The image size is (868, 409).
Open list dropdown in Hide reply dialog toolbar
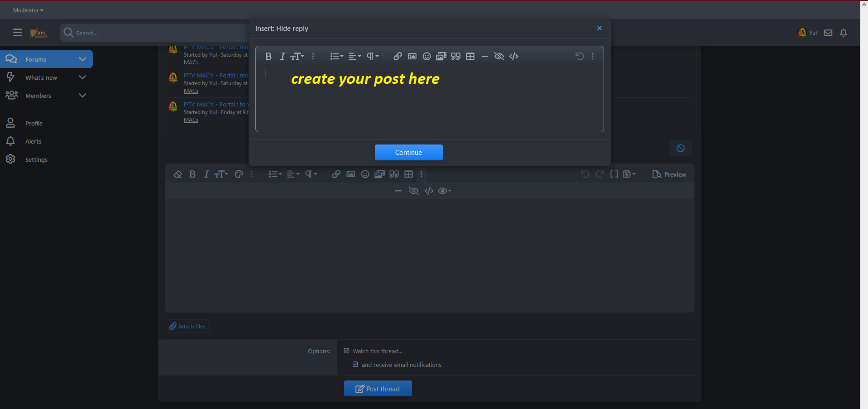[336, 56]
